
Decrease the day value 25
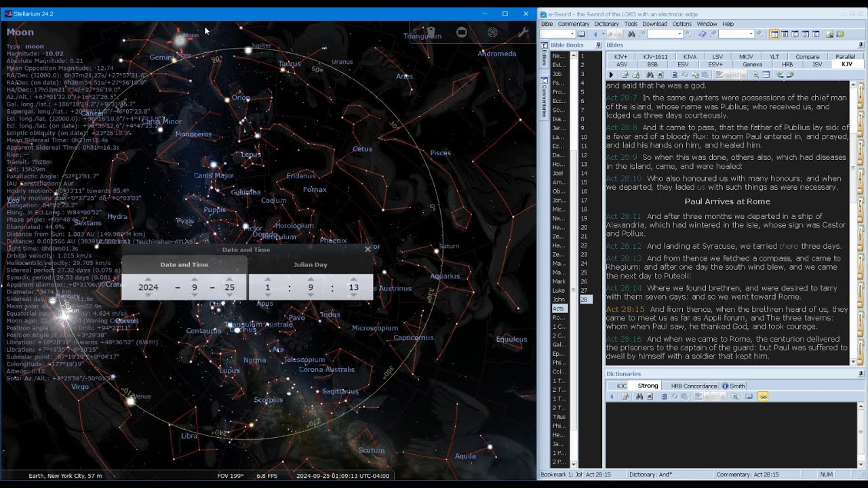pyautogui.click(x=229, y=296)
